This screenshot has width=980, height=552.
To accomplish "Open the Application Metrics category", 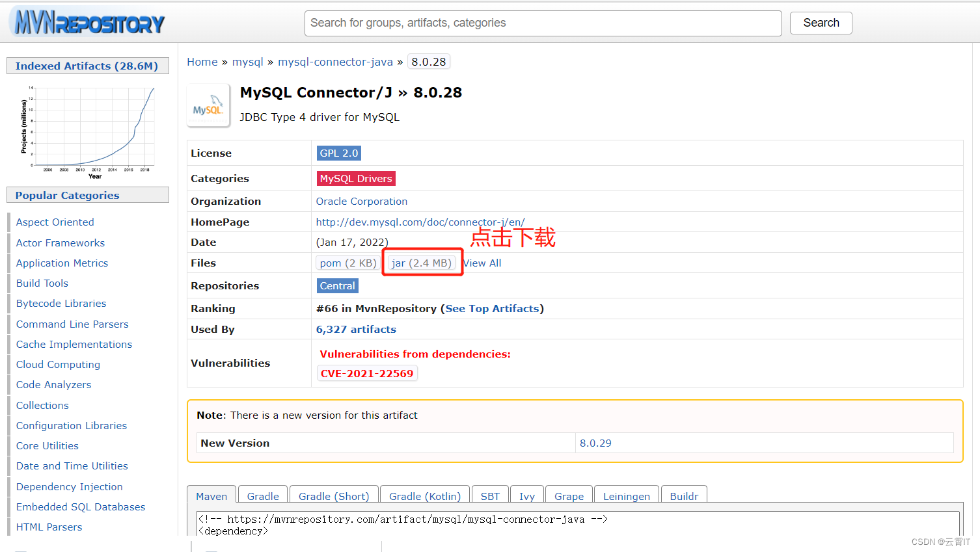I will pyautogui.click(x=62, y=263).
